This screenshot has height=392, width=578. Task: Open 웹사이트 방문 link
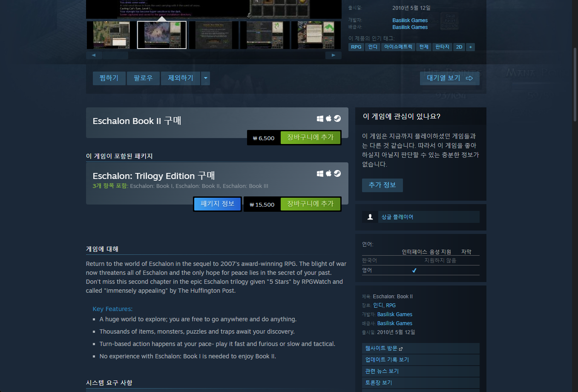[420, 349]
